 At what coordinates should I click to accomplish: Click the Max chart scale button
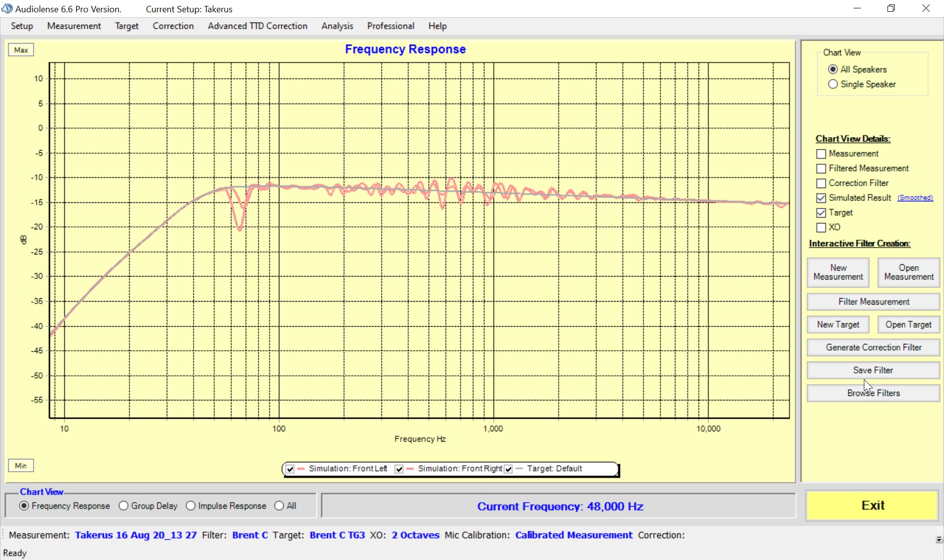tap(21, 50)
